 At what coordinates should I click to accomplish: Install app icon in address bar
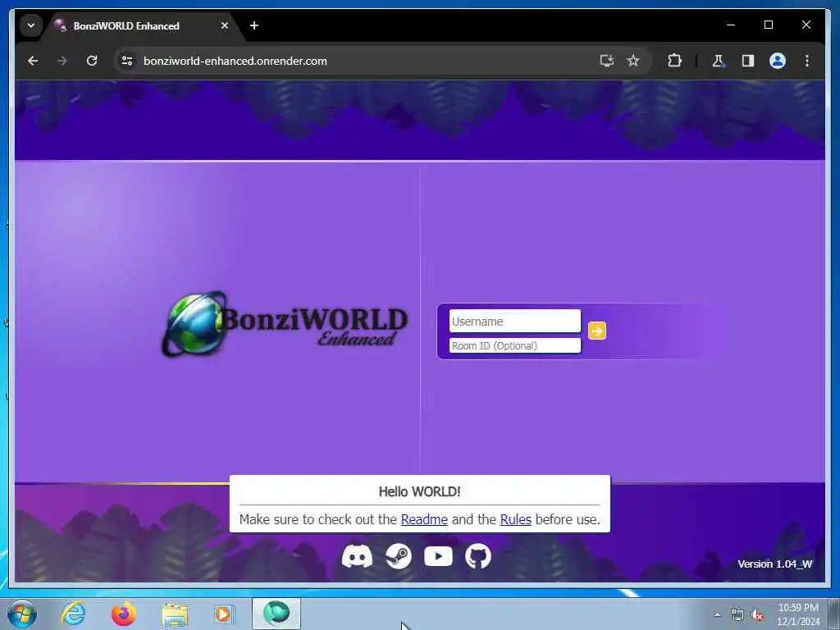click(x=606, y=61)
